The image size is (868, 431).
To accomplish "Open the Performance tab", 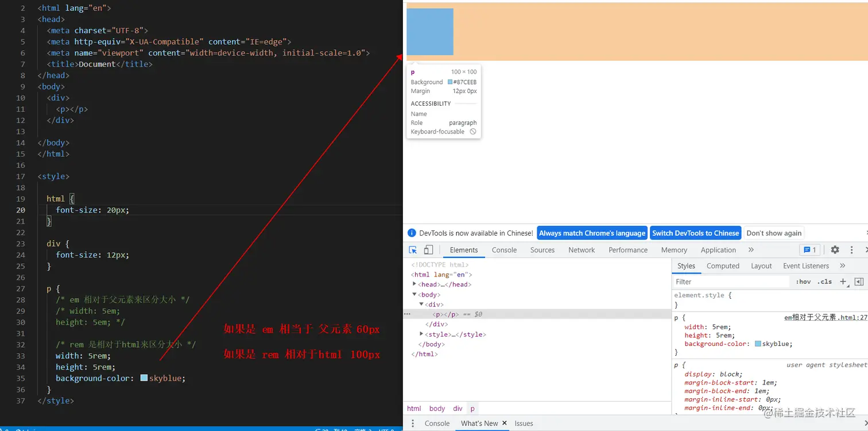I will (x=628, y=250).
